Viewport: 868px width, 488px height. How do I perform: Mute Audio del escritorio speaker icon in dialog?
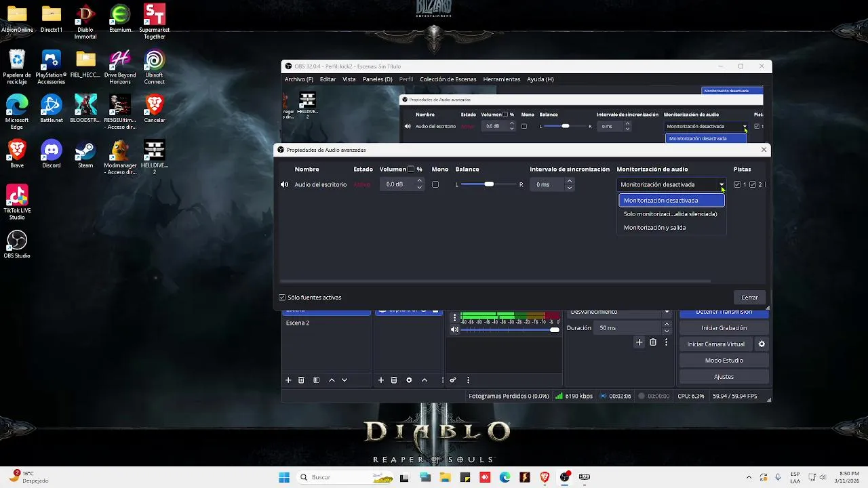click(x=284, y=184)
